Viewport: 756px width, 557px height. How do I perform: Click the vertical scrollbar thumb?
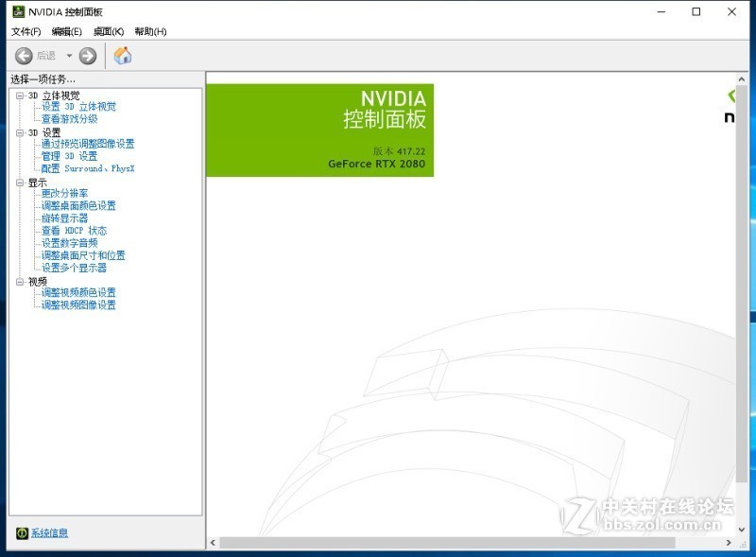point(742,284)
